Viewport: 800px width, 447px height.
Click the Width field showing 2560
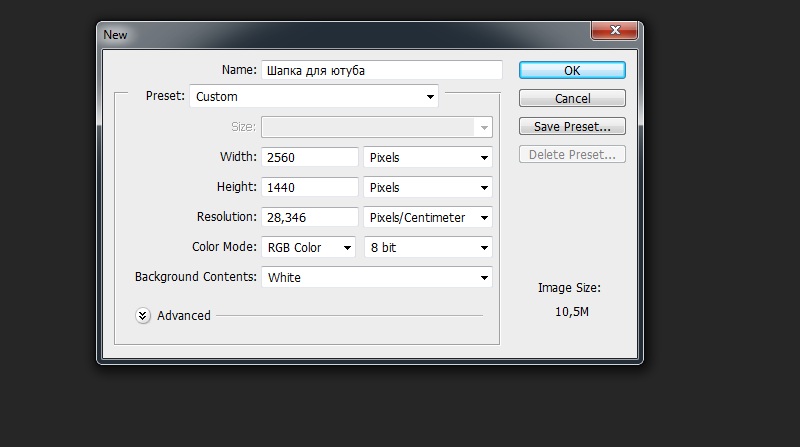pyautogui.click(x=310, y=157)
